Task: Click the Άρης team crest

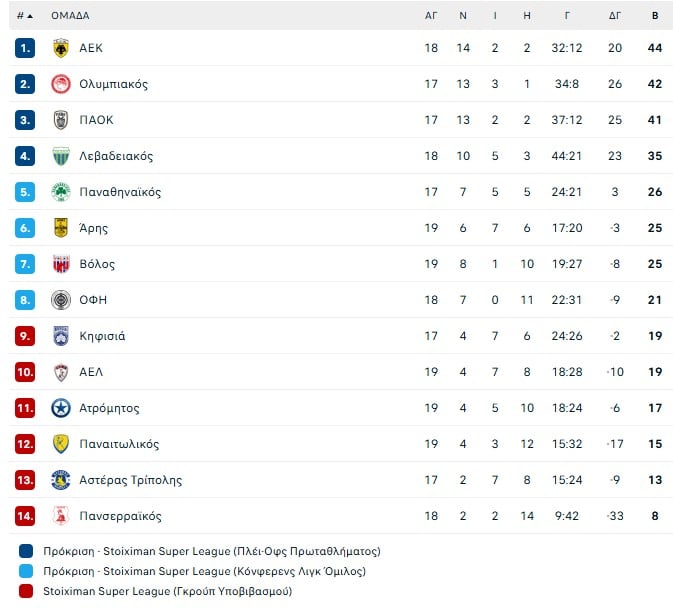Action: point(61,228)
